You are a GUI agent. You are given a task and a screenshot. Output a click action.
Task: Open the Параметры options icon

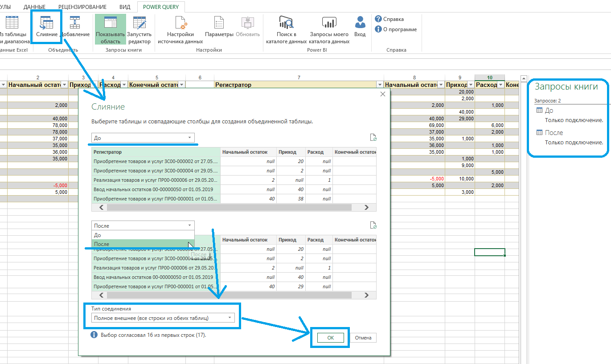219,27
